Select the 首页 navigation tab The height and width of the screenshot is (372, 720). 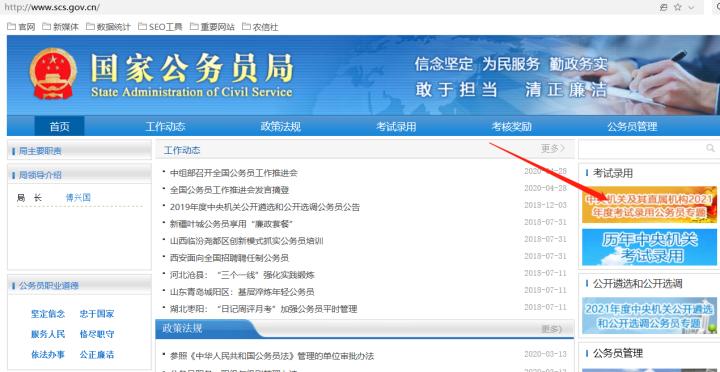point(60,126)
